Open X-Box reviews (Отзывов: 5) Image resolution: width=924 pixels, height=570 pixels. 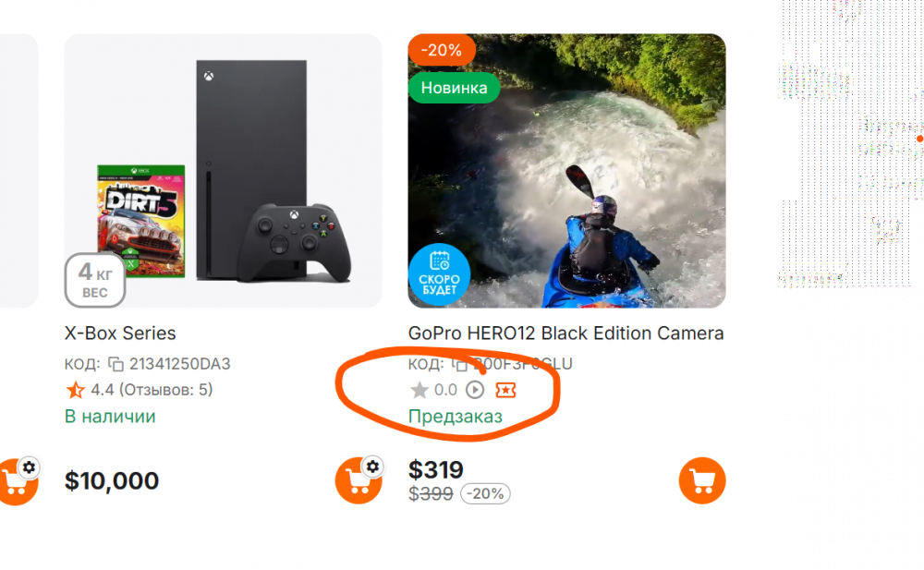click(x=165, y=390)
